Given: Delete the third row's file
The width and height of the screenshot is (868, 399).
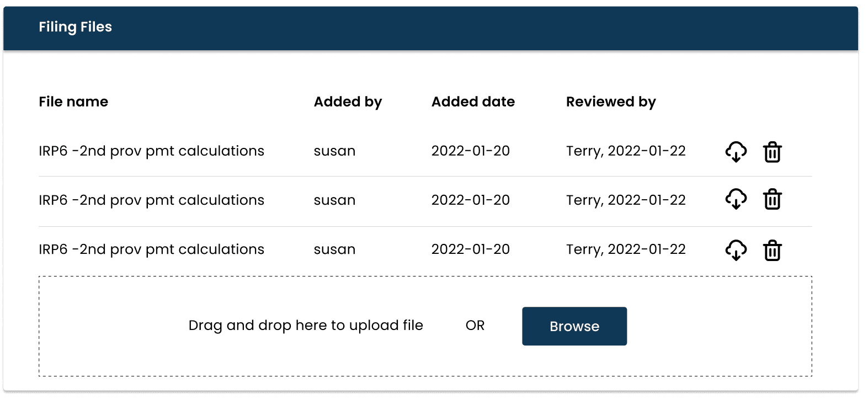Looking at the screenshot, I should click(772, 250).
